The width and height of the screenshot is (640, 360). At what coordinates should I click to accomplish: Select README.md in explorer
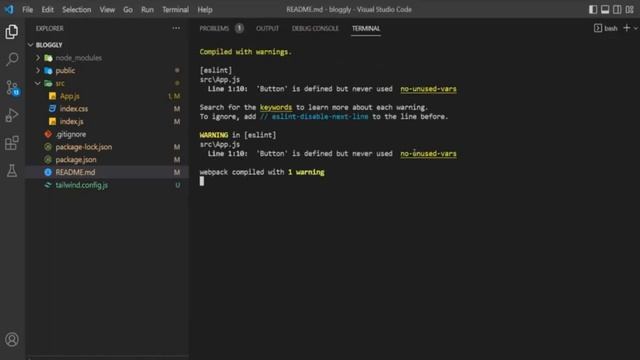108,172
